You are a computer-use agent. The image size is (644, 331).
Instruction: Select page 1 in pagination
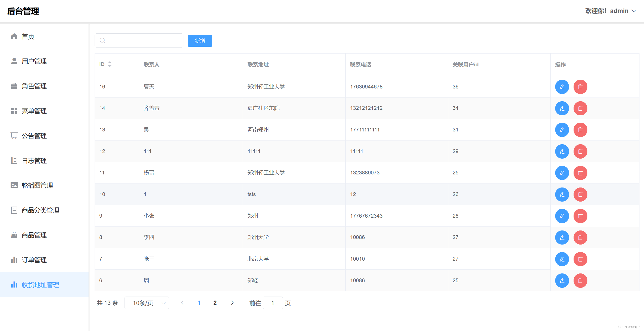(199, 303)
